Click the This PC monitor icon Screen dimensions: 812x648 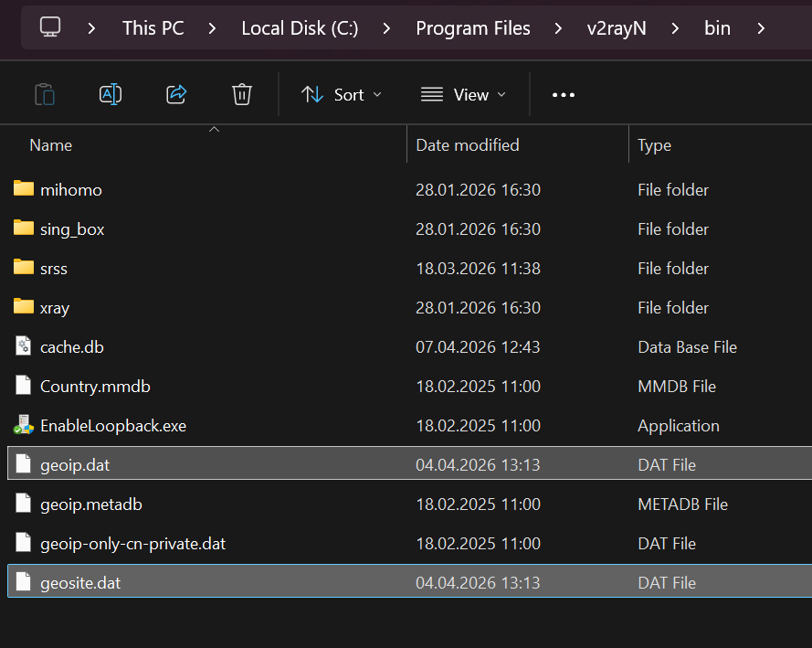51,27
